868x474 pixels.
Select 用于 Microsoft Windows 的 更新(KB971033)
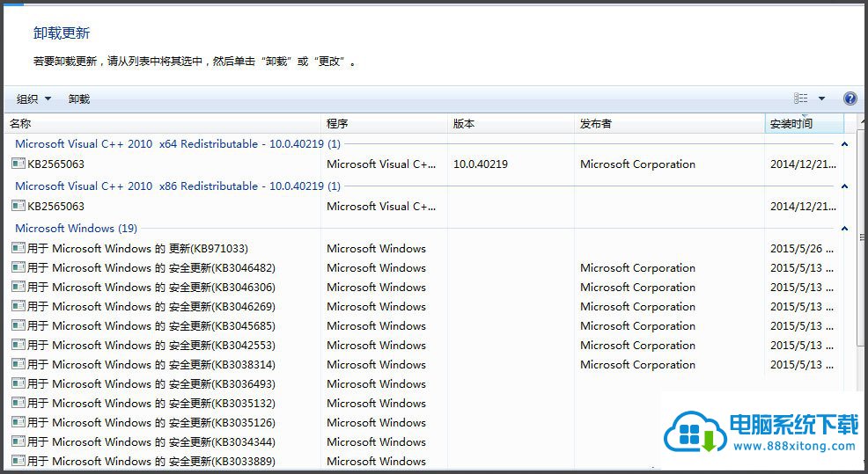(138, 248)
